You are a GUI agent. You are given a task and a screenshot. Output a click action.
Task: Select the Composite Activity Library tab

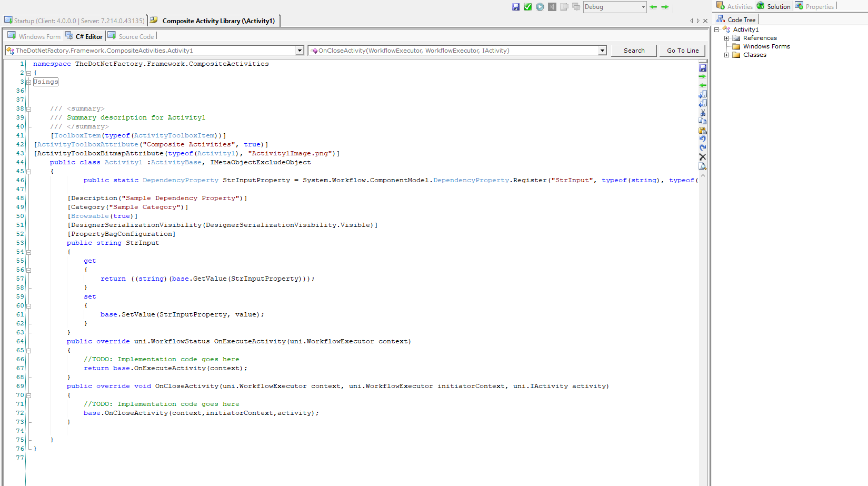pyautogui.click(x=213, y=21)
